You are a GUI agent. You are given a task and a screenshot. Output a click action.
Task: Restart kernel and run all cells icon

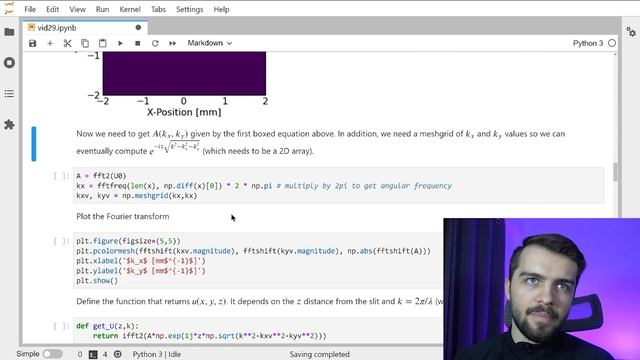pos(173,43)
